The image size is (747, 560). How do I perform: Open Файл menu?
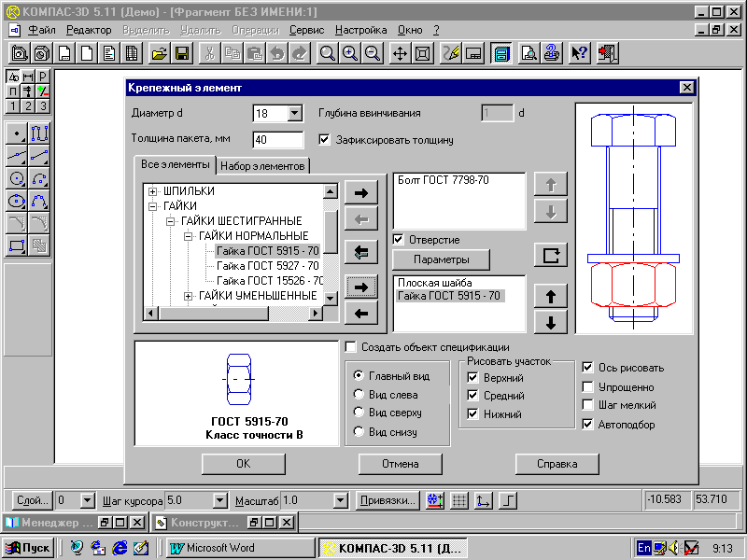click(42, 30)
